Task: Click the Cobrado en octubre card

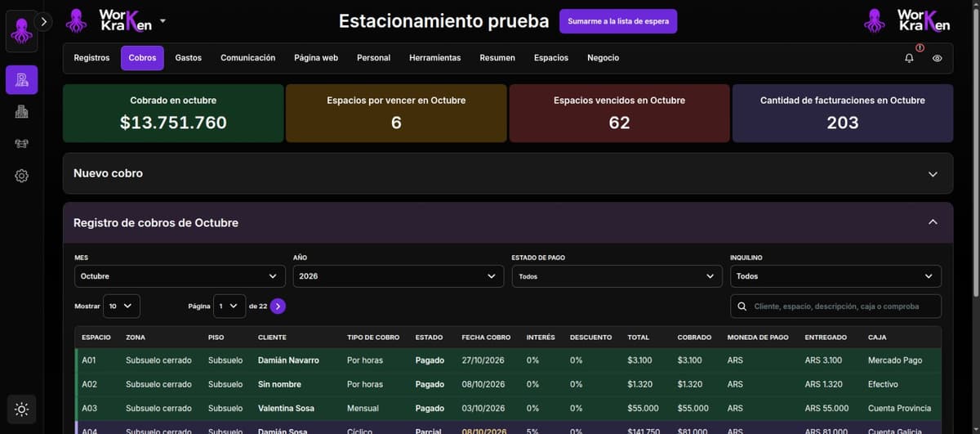Action: pyautogui.click(x=173, y=113)
